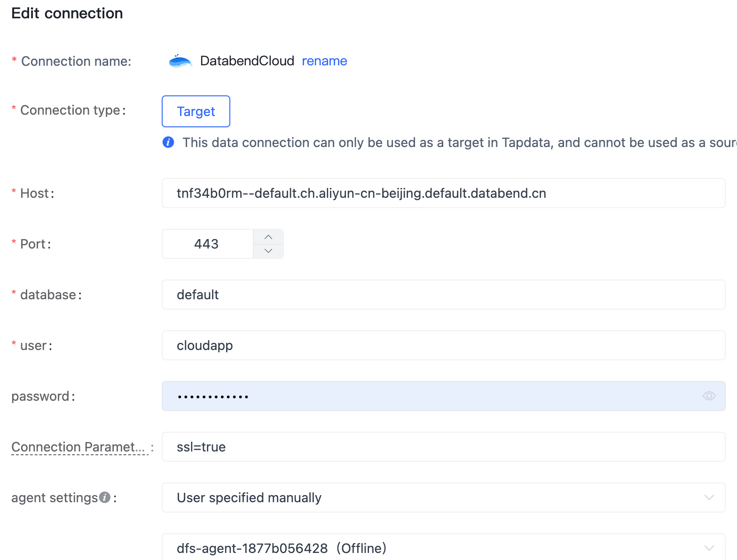The width and height of the screenshot is (737, 560).
Task: Focus the password input field
Action: [444, 396]
